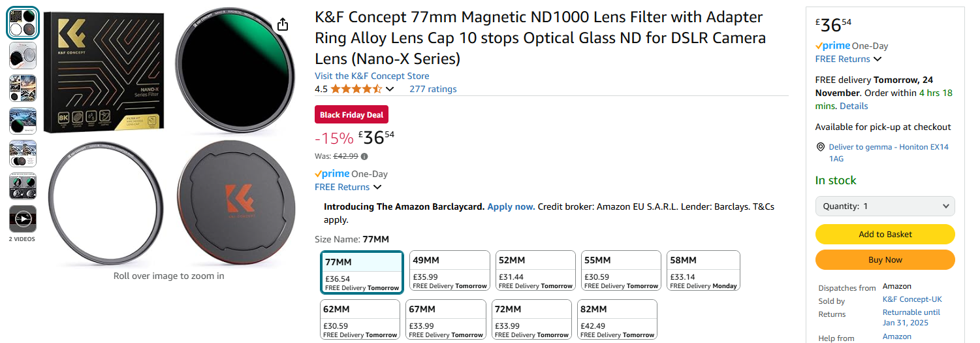The width and height of the screenshot is (980, 343).
Task: Select the first product image thumbnail
Action: tap(23, 23)
